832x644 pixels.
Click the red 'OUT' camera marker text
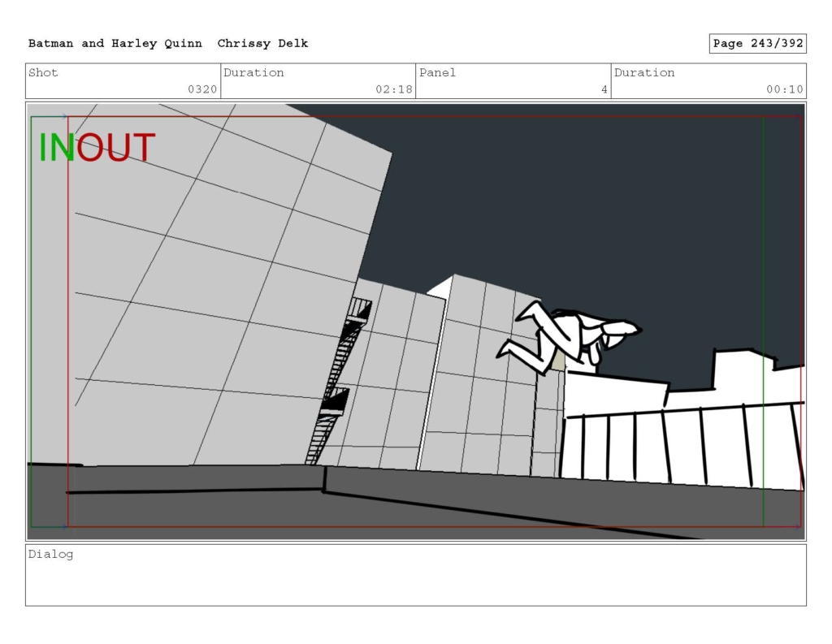click(x=115, y=148)
